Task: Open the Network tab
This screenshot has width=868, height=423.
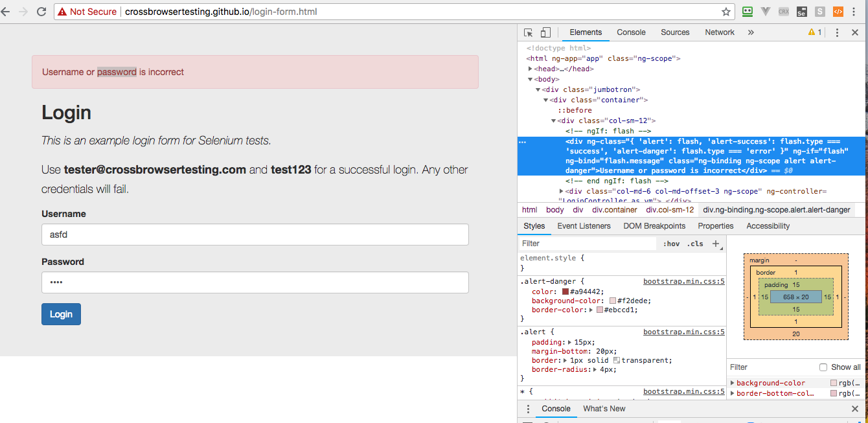Action: (x=720, y=32)
